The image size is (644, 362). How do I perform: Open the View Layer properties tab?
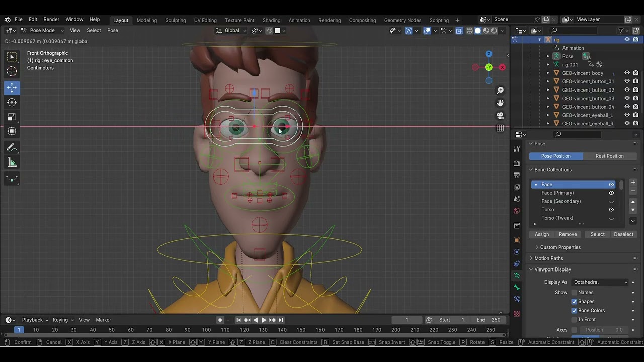[x=517, y=187]
